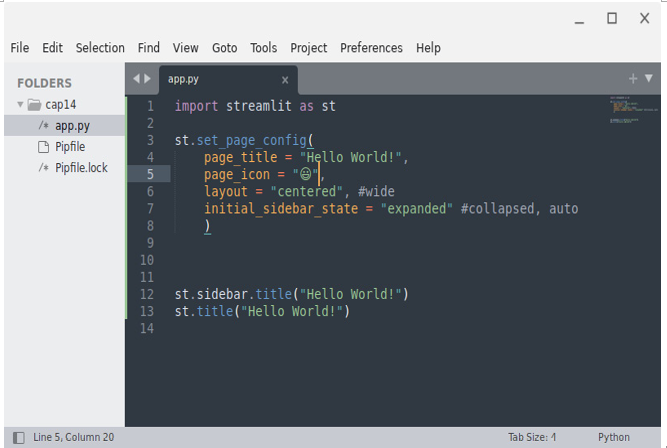
Task: Open the tab list dropdown arrow
Action: pyautogui.click(x=649, y=78)
